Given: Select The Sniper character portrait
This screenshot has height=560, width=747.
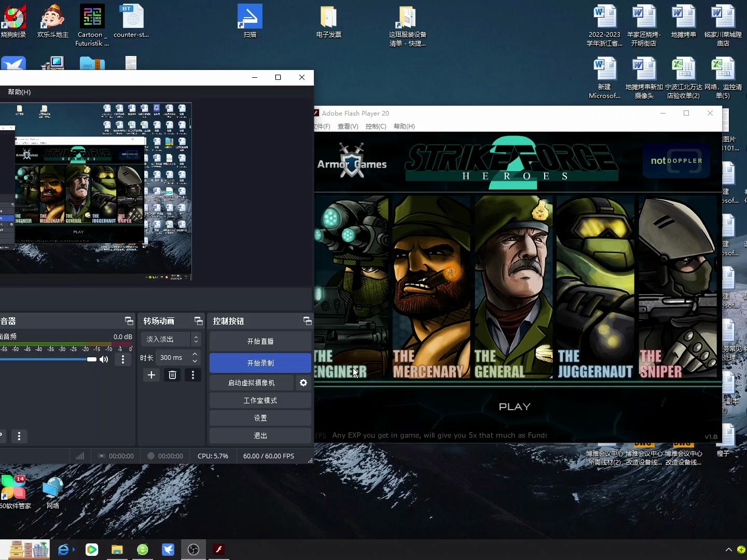Looking at the screenshot, I should pyautogui.click(x=677, y=287).
